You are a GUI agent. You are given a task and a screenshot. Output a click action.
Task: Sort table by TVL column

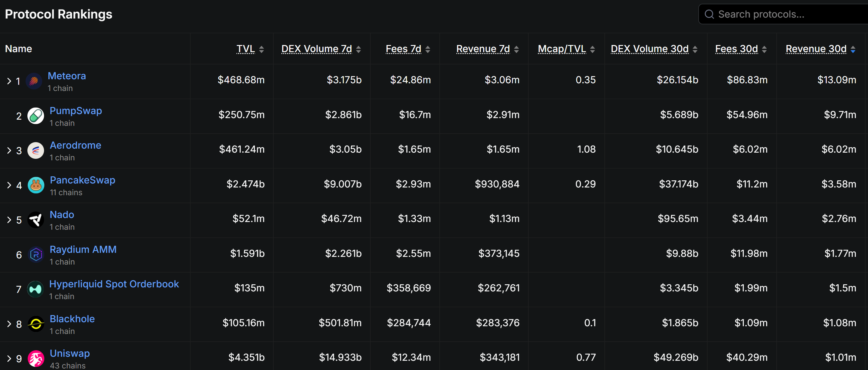[250, 49]
